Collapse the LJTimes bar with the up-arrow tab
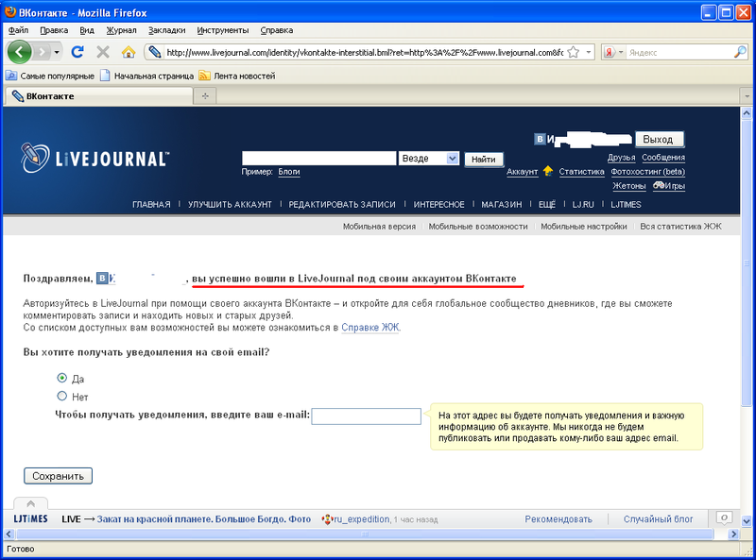Viewport: 756px width, 560px height. [x=31, y=503]
